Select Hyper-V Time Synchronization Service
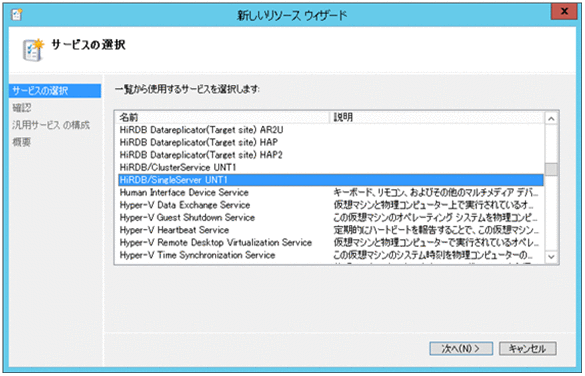 331,255
